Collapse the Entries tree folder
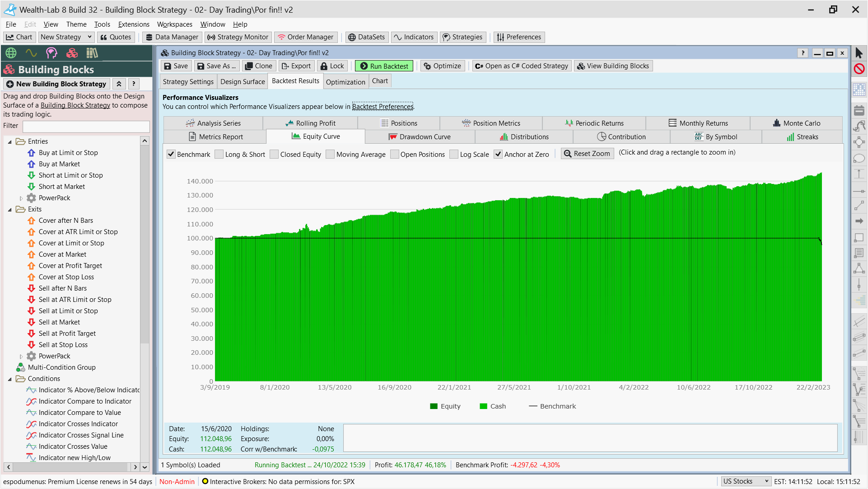 click(10, 141)
